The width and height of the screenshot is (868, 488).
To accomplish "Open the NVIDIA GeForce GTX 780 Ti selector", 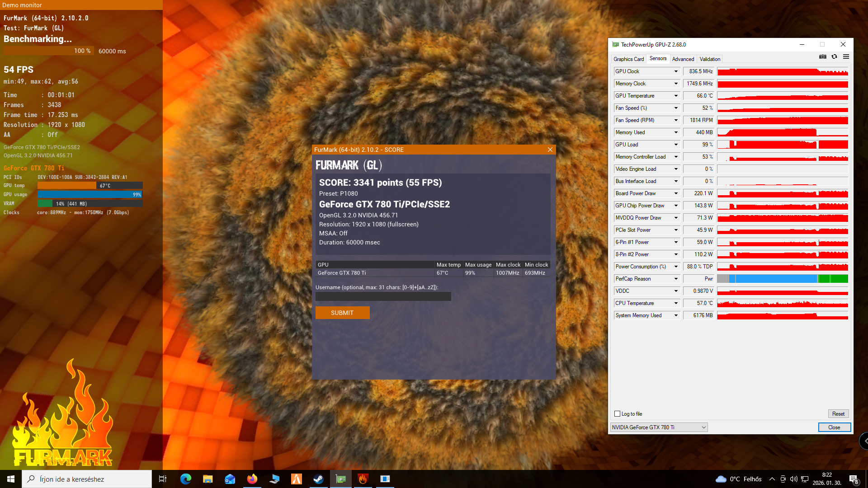I will (x=658, y=427).
